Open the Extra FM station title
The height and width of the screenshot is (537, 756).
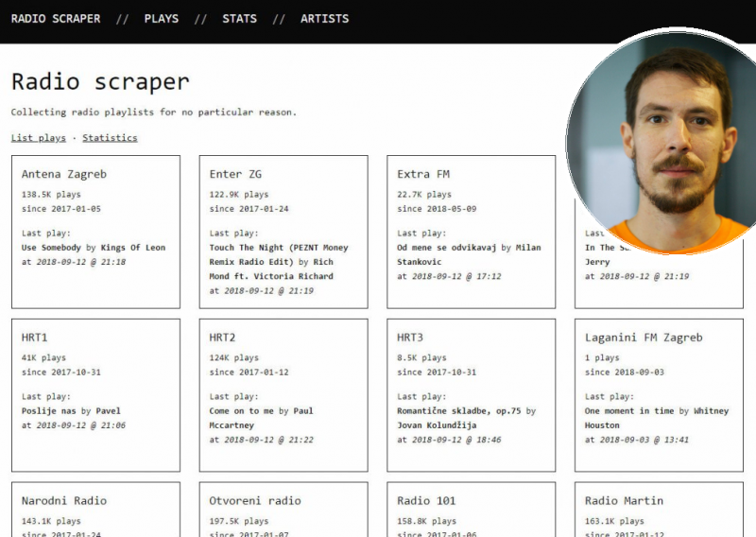click(x=423, y=174)
